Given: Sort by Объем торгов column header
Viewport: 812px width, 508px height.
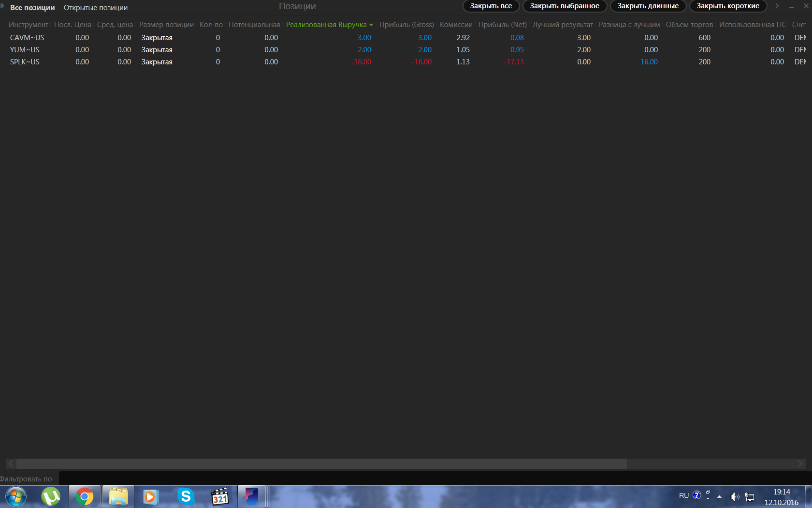Looking at the screenshot, I should tap(689, 25).
